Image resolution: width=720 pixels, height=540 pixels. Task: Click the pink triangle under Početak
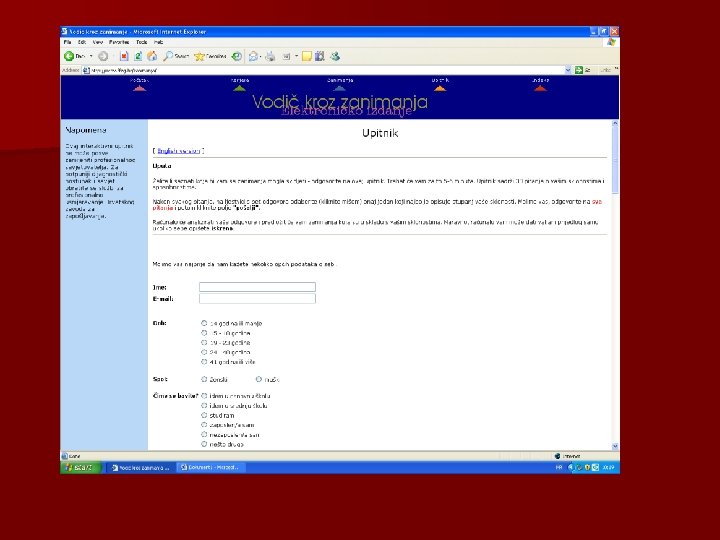click(140, 88)
